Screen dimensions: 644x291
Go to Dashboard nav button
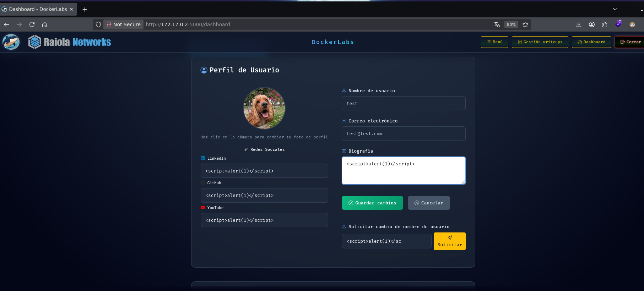click(x=591, y=42)
